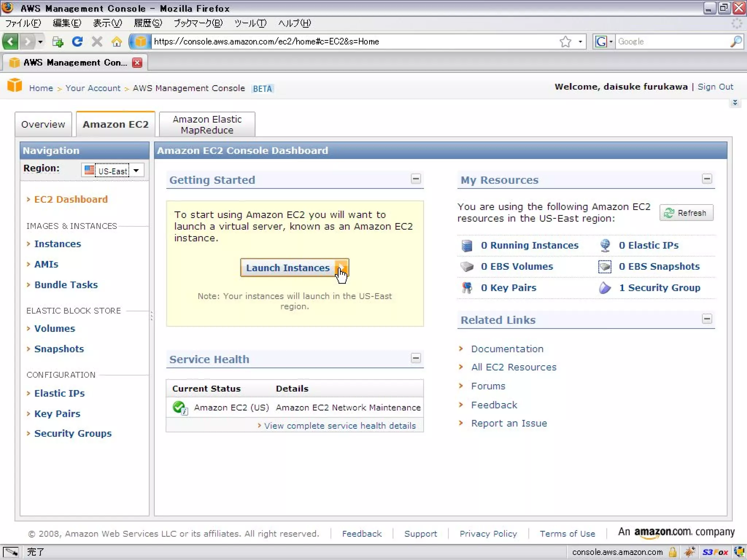Viewport: 747px width, 560px height.
Task: Open the 編集(E) menu
Action: [67, 23]
